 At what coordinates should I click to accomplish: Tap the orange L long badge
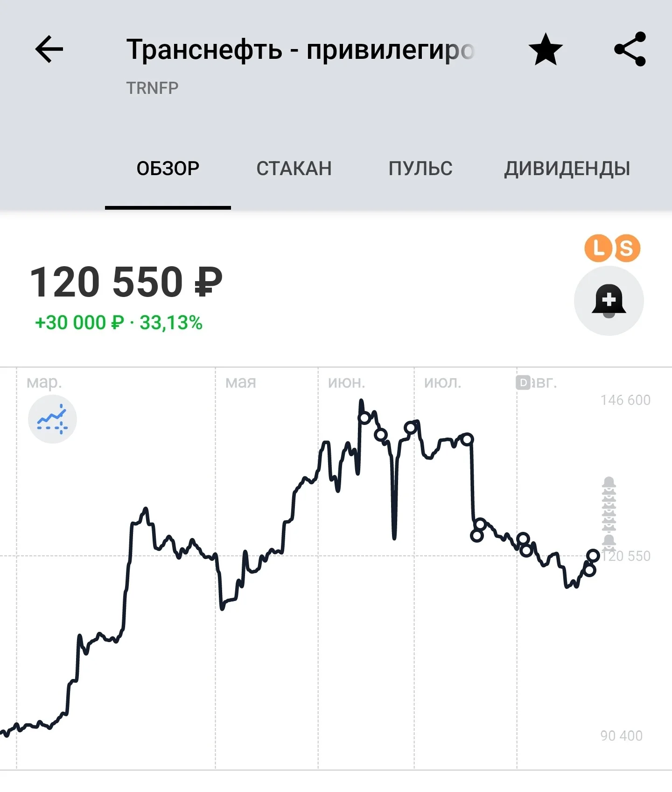598,248
